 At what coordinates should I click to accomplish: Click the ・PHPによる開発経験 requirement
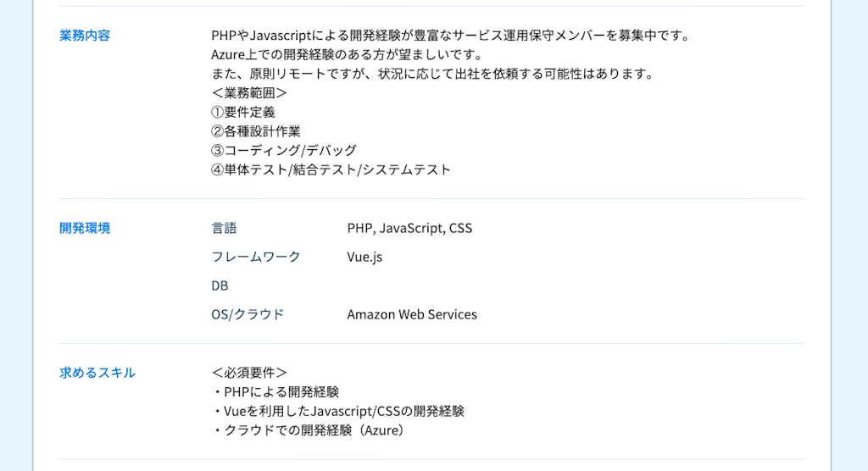click(x=275, y=392)
